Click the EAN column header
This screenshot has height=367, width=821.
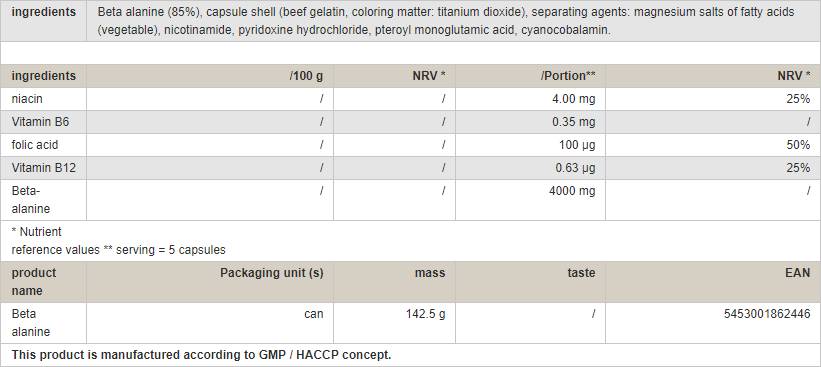798,273
